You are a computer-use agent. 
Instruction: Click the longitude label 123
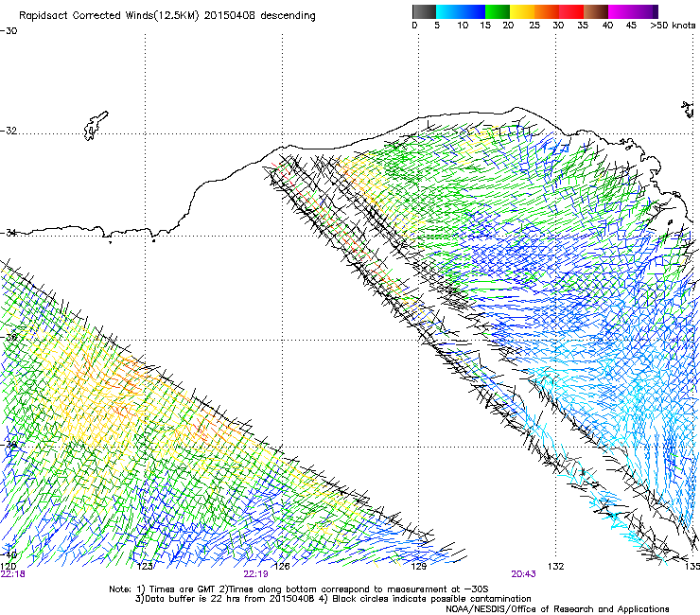(x=145, y=567)
